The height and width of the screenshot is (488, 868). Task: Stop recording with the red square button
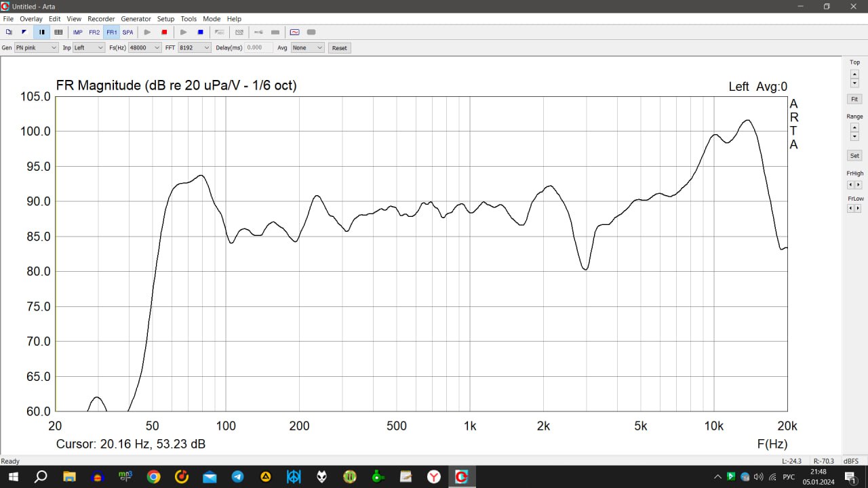click(164, 32)
